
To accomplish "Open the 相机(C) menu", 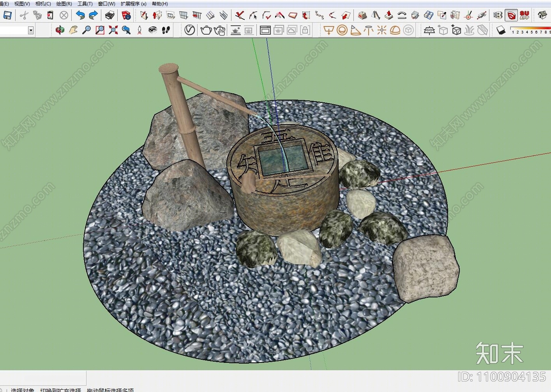I will [43, 4].
